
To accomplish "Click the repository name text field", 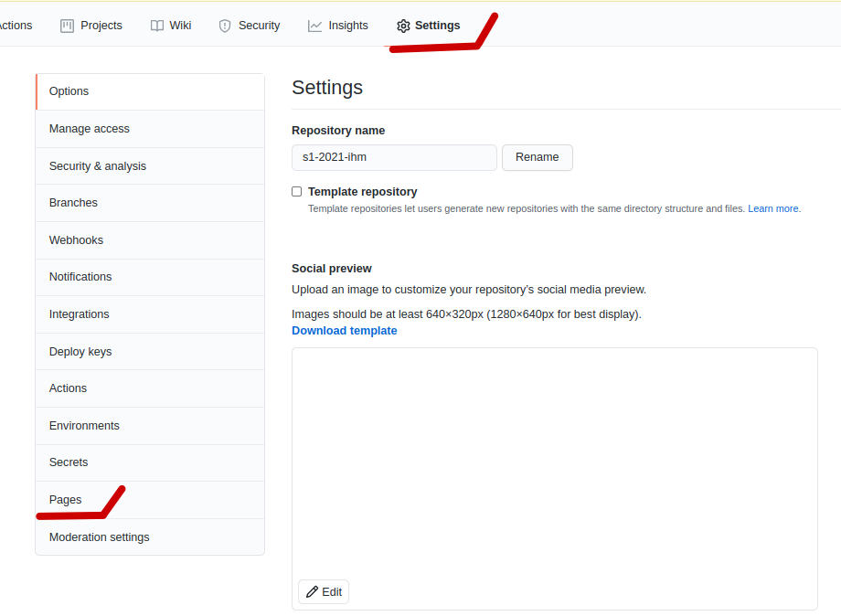I will coord(394,157).
